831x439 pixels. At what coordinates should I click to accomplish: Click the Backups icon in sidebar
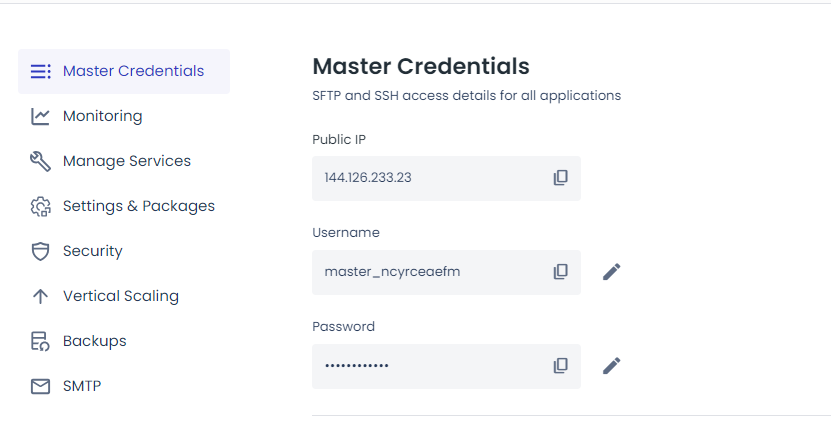[x=40, y=341]
